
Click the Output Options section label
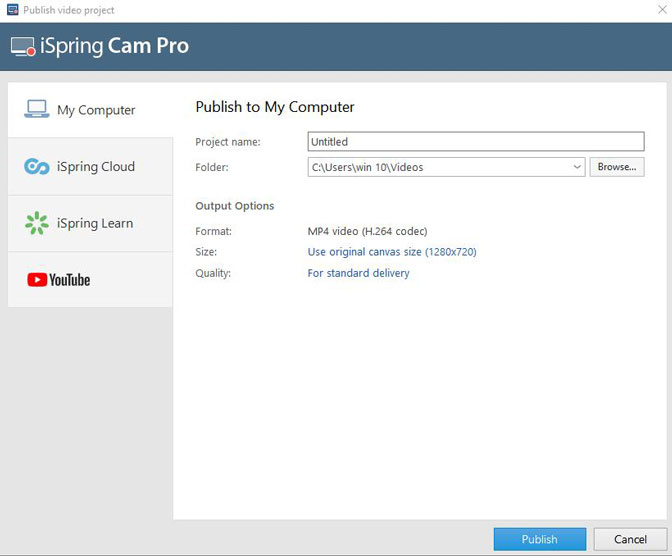coord(234,206)
